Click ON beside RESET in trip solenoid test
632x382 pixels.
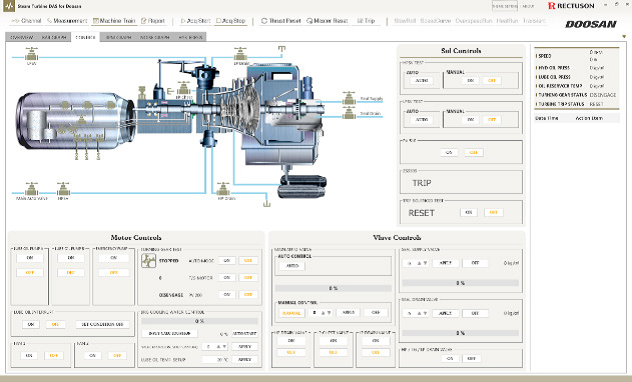[469, 212]
